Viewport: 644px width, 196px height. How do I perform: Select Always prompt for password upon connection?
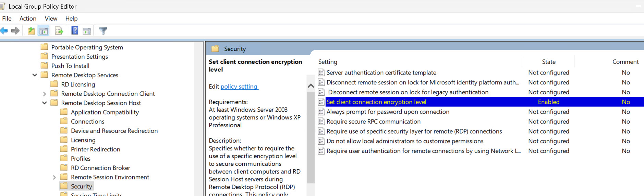point(388,112)
